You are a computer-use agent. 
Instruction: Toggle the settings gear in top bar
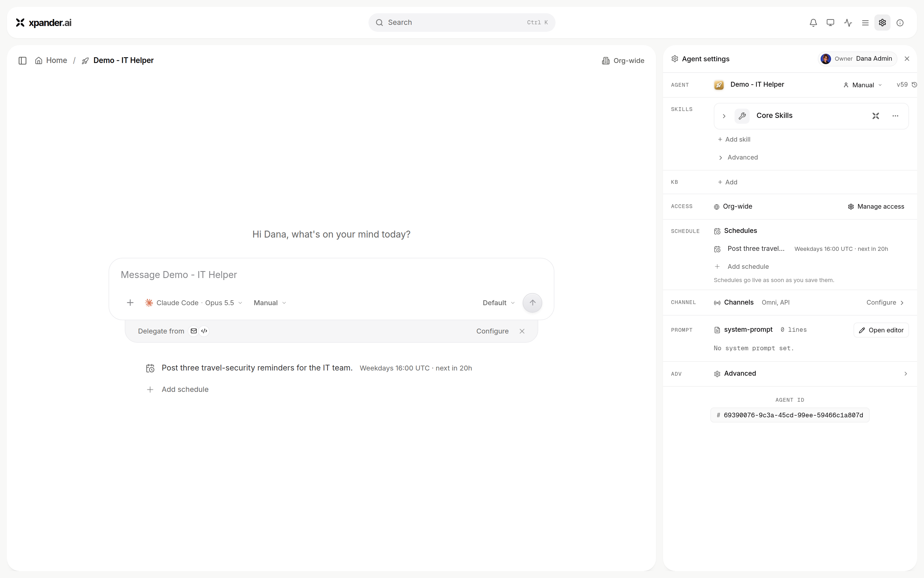click(882, 23)
